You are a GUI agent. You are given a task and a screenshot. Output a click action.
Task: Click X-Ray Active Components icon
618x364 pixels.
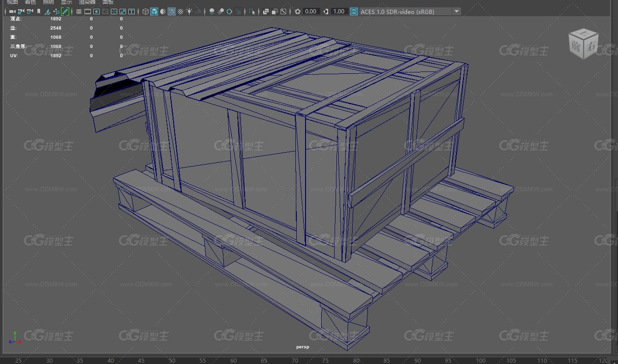pyautogui.click(x=275, y=12)
